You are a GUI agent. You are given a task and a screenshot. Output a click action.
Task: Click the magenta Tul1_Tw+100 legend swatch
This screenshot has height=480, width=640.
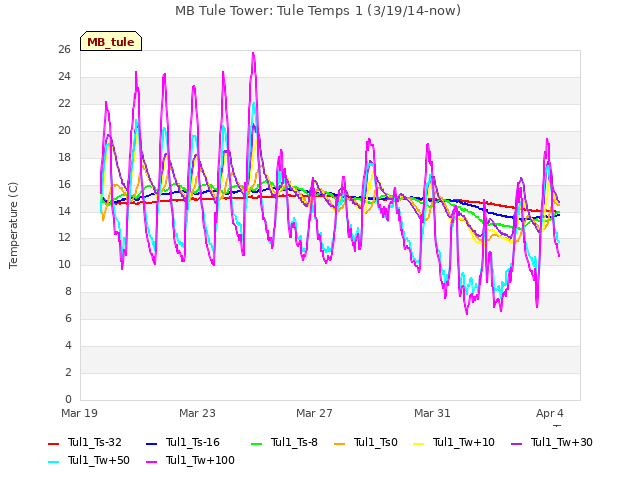[x=151, y=462]
